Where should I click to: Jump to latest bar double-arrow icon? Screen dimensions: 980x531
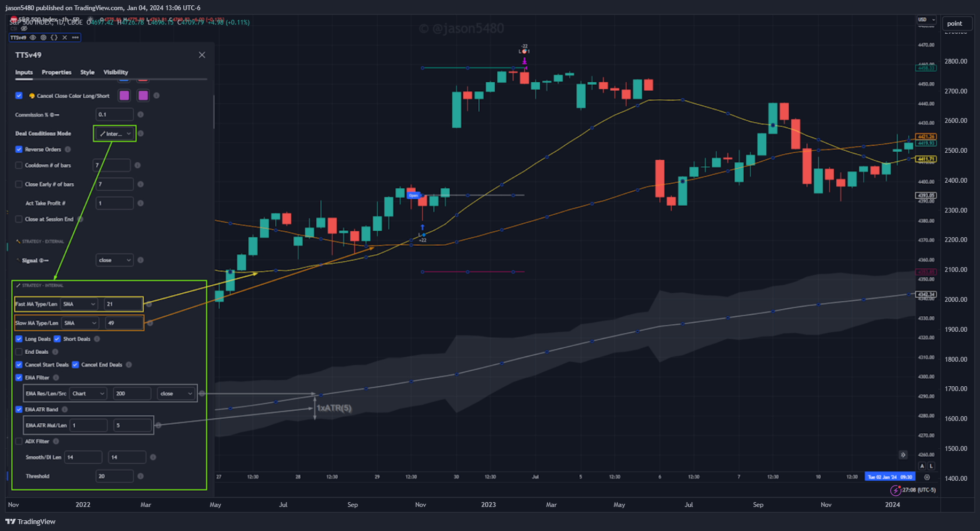coord(903,455)
